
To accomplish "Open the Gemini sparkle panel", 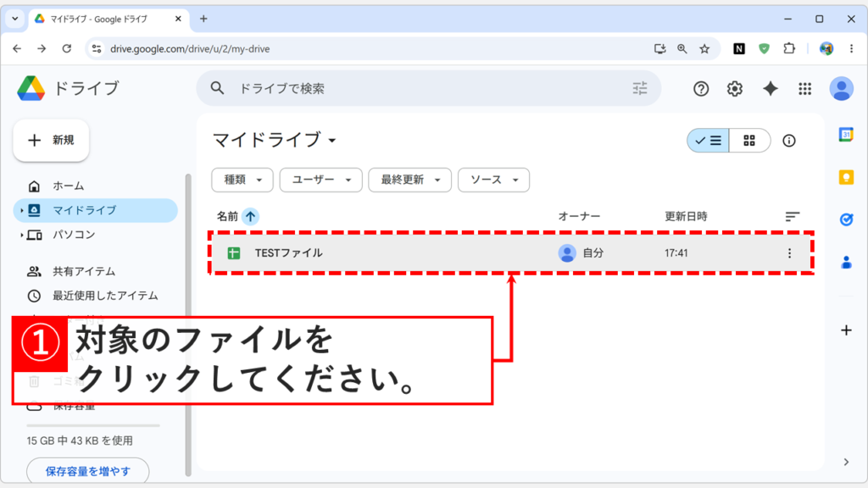I will [770, 88].
